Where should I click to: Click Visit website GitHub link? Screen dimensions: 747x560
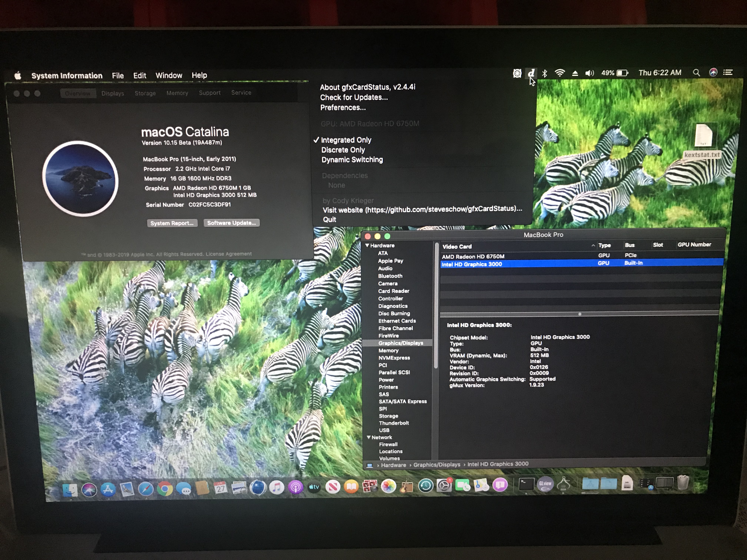click(422, 209)
